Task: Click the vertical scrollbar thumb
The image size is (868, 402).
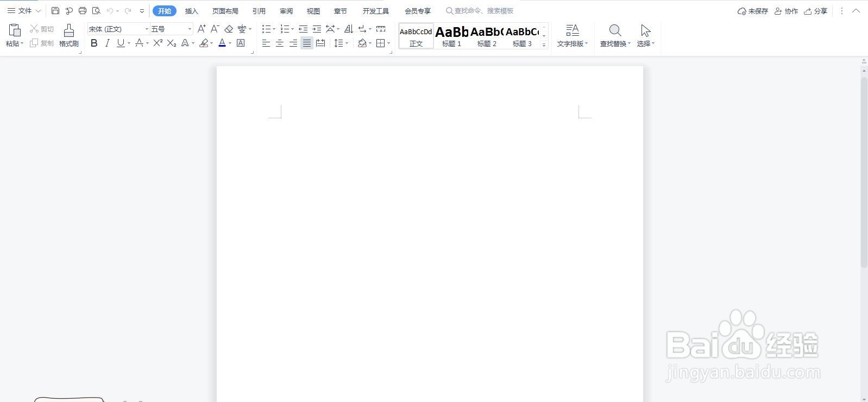Action: click(864, 173)
